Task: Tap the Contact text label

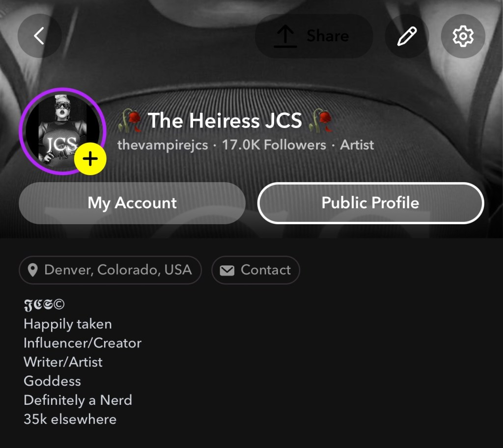Action: tap(266, 270)
